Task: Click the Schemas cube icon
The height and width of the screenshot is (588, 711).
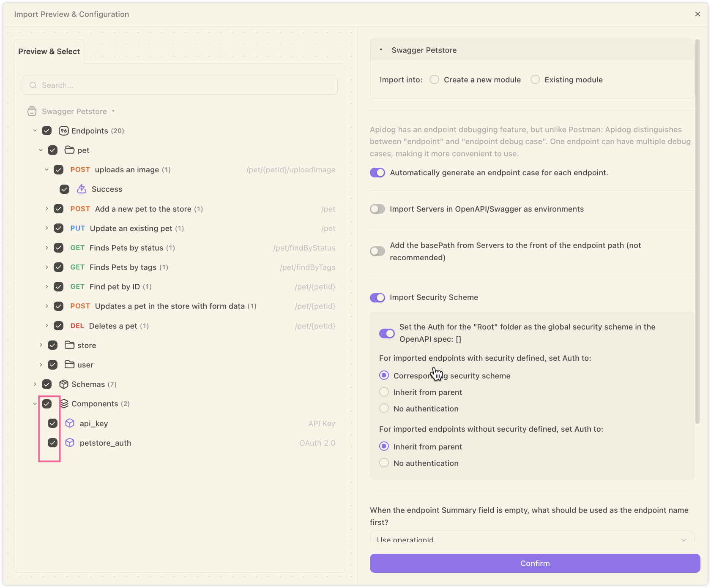Action: (x=64, y=384)
